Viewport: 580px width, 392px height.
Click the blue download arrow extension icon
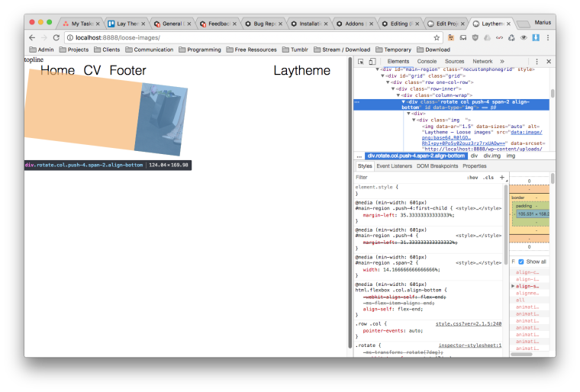[x=536, y=37]
